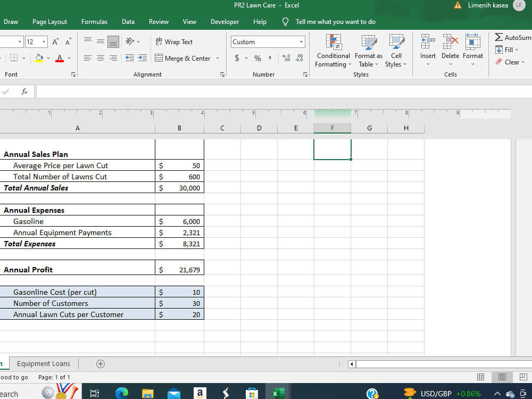
Task: Align cell text to the right
Action: coord(113,58)
